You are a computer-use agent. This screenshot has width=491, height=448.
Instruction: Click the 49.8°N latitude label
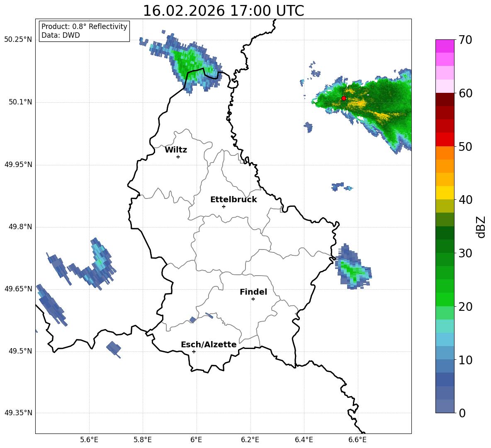(x=20, y=227)
